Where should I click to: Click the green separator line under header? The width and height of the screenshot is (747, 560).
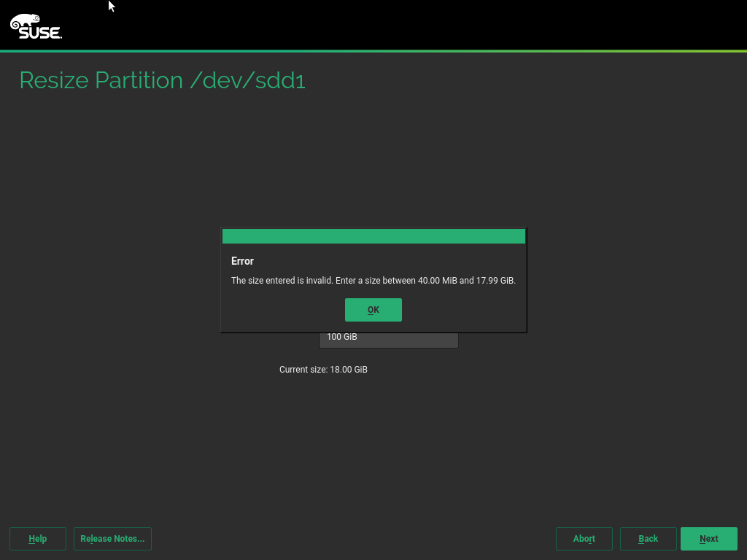(373, 51)
